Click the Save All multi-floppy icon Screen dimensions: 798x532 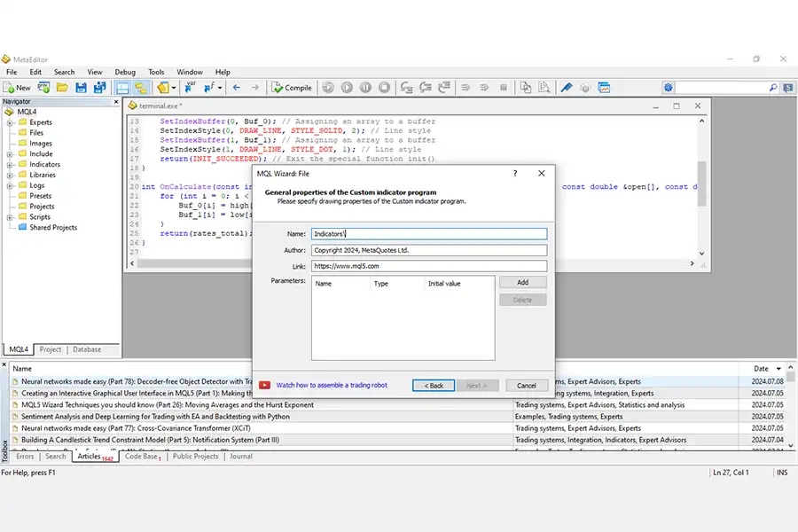tap(99, 88)
